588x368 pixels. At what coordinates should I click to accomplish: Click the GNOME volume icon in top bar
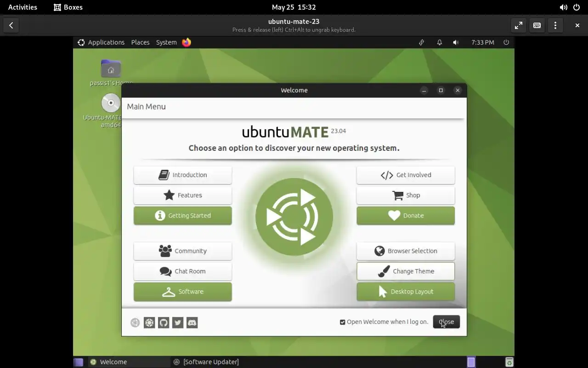click(x=563, y=7)
